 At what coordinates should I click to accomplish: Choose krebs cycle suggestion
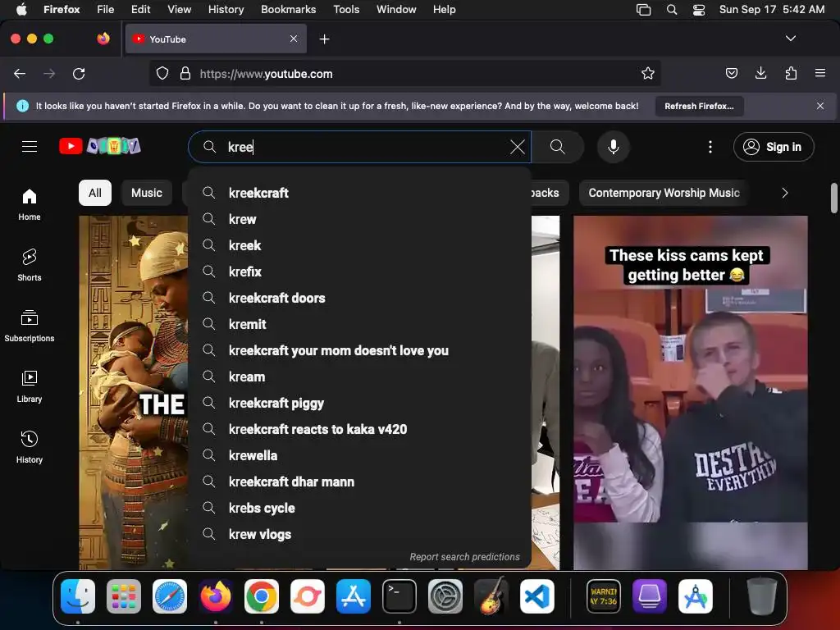pyautogui.click(x=359, y=508)
